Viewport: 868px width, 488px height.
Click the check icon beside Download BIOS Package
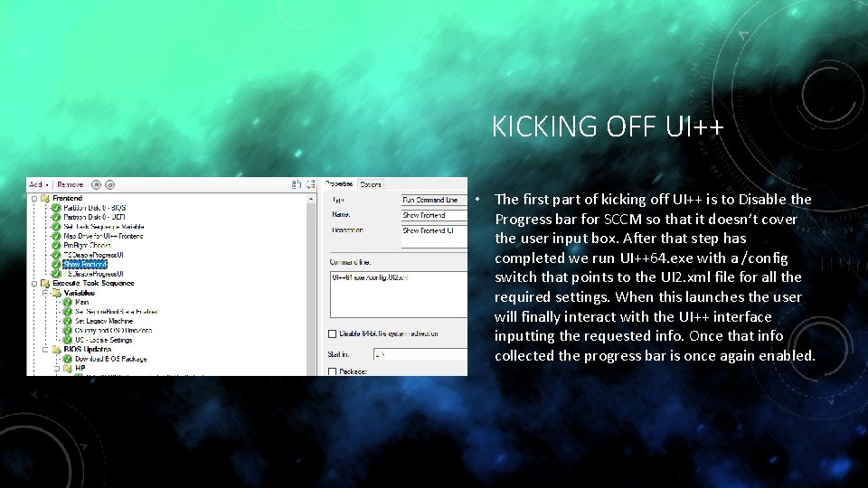click(x=68, y=359)
